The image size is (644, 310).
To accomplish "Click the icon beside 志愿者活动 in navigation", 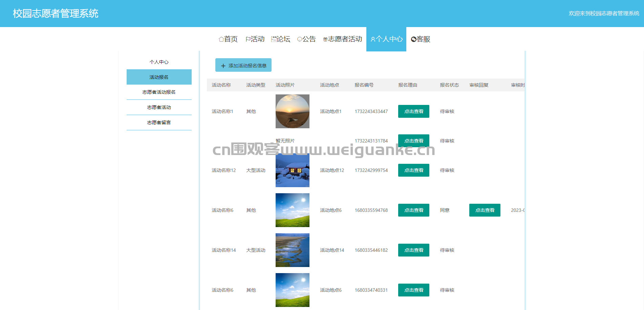I will (325, 39).
